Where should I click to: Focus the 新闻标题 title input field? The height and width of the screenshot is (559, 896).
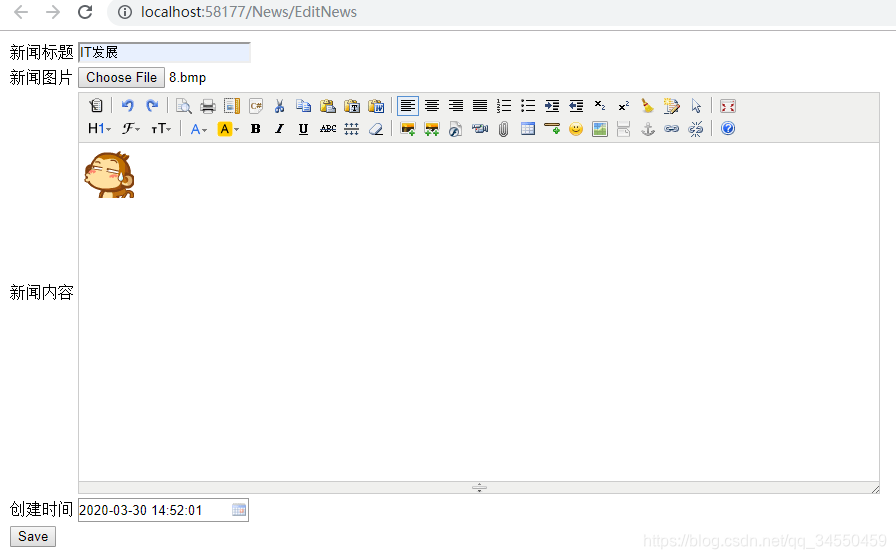point(164,52)
